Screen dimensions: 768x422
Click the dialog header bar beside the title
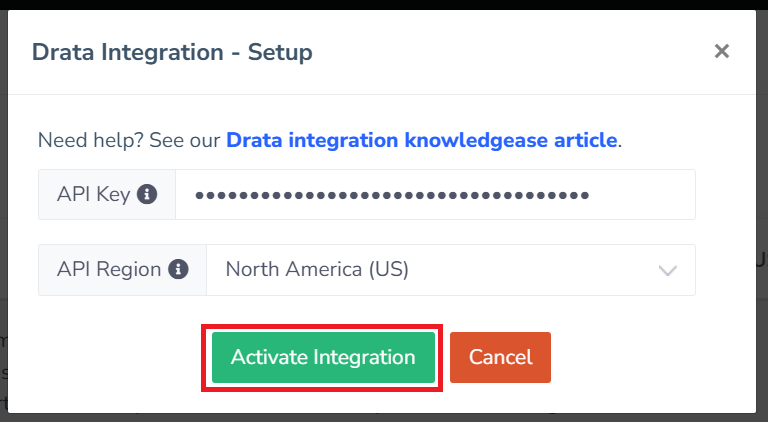click(x=500, y=52)
